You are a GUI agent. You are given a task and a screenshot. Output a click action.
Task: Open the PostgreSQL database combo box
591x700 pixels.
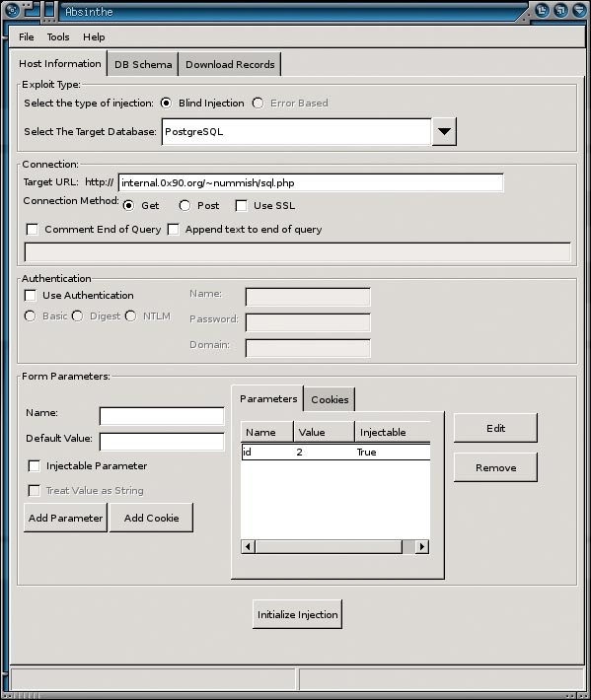(x=297, y=132)
